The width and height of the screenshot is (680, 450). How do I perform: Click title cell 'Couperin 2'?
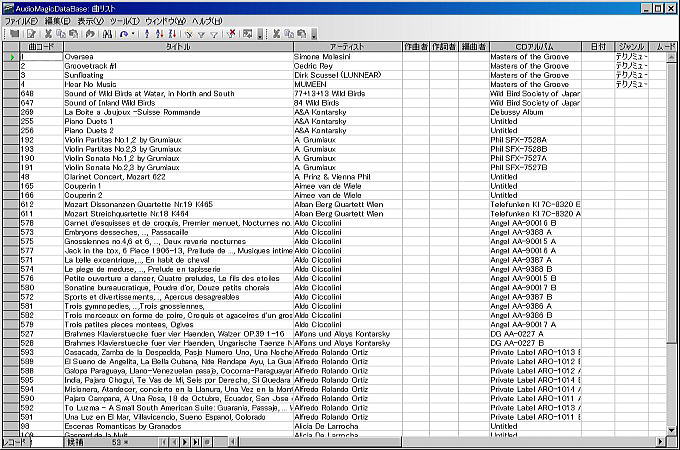(x=178, y=195)
